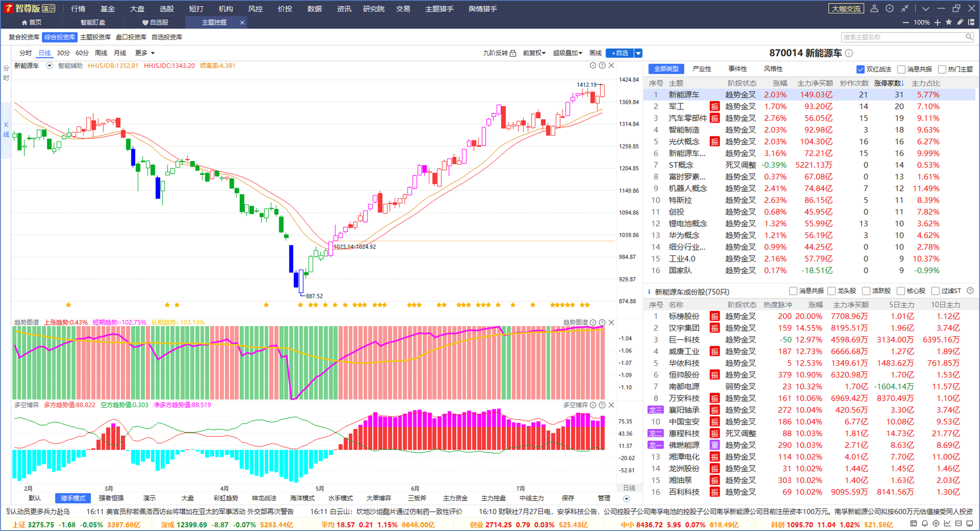Image resolution: width=980 pixels, height=531 pixels.
Task: Click the pencil edit icon in tab bar
Action: pyautogui.click(x=960, y=22)
